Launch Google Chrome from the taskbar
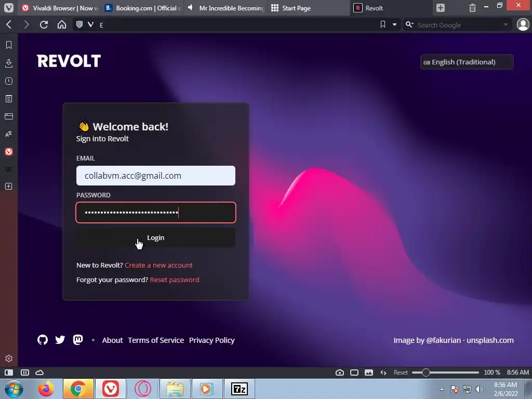The image size is (532, 399). coord(78,389)
